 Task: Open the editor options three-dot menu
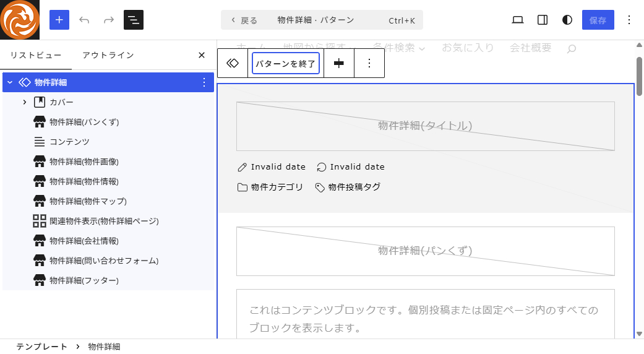629,20
